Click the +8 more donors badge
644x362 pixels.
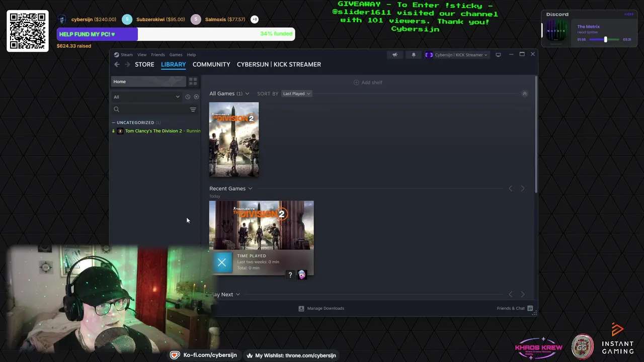pos(255,20)
